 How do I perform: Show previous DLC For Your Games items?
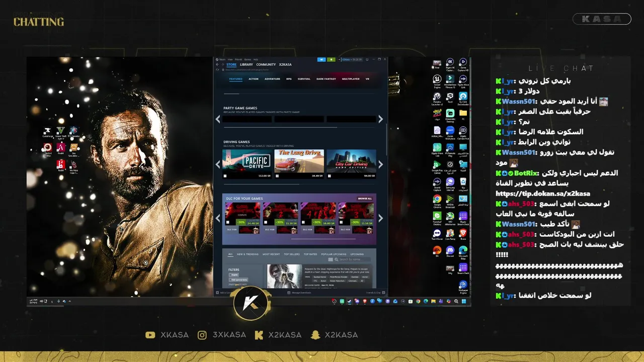[x=218, y=218]
